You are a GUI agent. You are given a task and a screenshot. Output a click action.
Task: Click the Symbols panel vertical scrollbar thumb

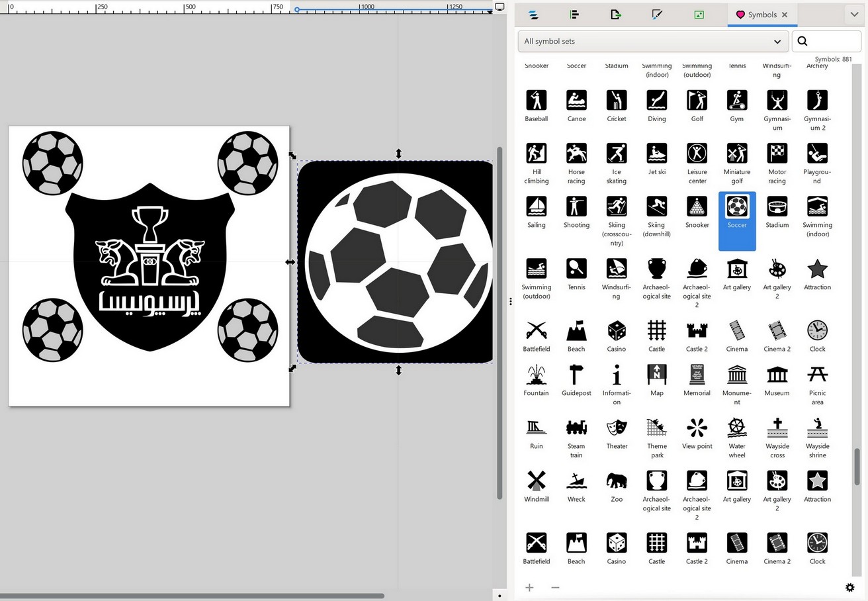(857, 467)
